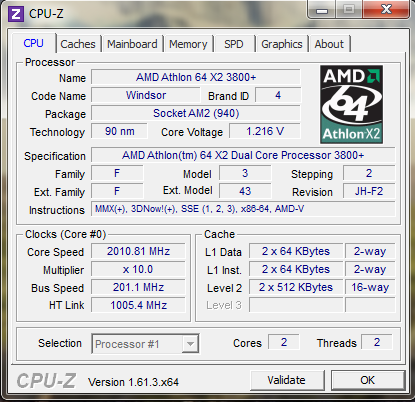Click the OK button
The width and height of the screenshot is (415, 402).
click(x=368, y=380)
